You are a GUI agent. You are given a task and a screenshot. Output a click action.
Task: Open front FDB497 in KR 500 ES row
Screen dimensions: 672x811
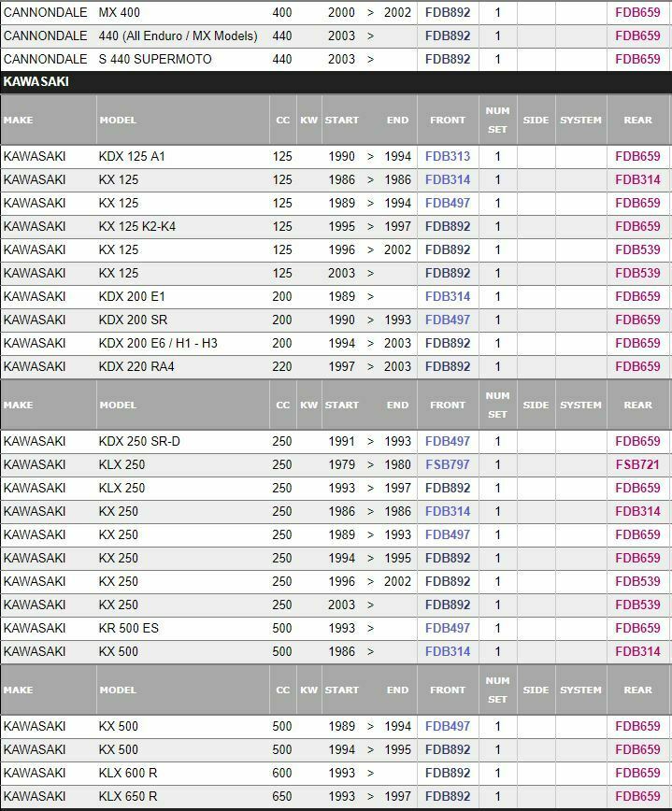pyautogui.click(x=448, y=628)
